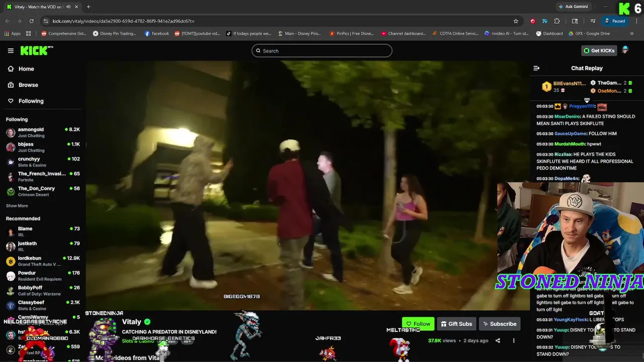Open the CDTFA Online Services bookmark
The image size is (644, 362).
coord(456,34)
